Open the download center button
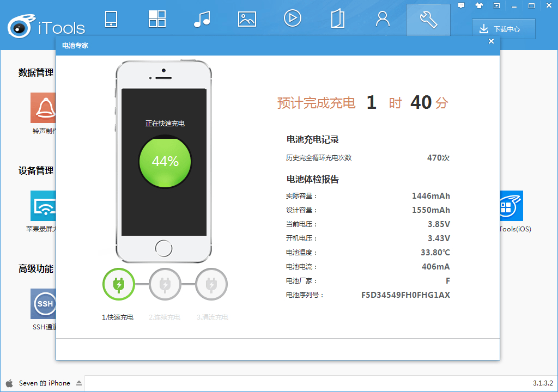The height and width of the screenshot is (392, 558). click(504, 29)
